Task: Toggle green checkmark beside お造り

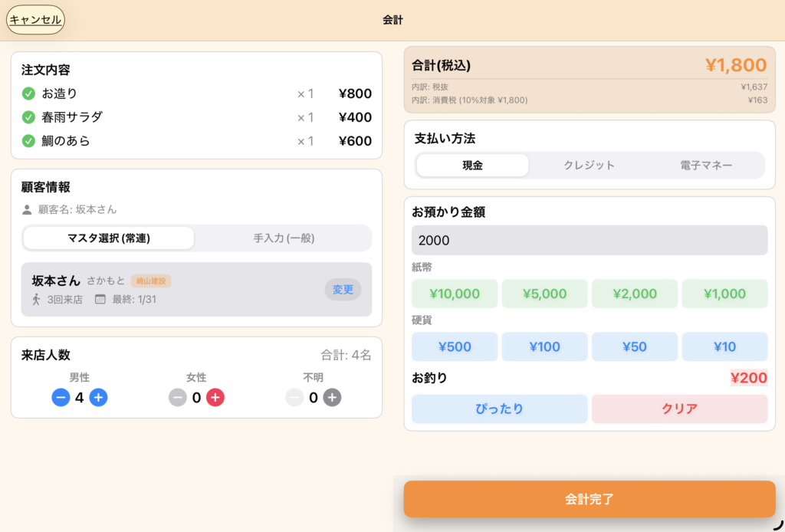Action: (28, 94)
